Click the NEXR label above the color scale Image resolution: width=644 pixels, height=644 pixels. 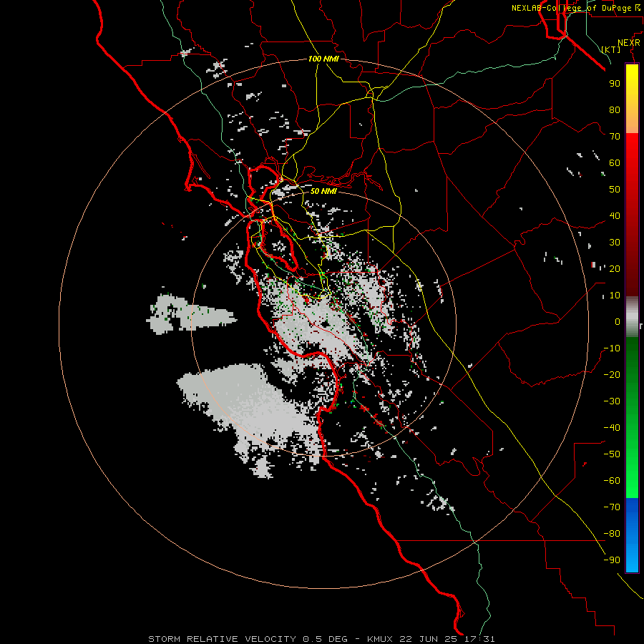point(629,43)
